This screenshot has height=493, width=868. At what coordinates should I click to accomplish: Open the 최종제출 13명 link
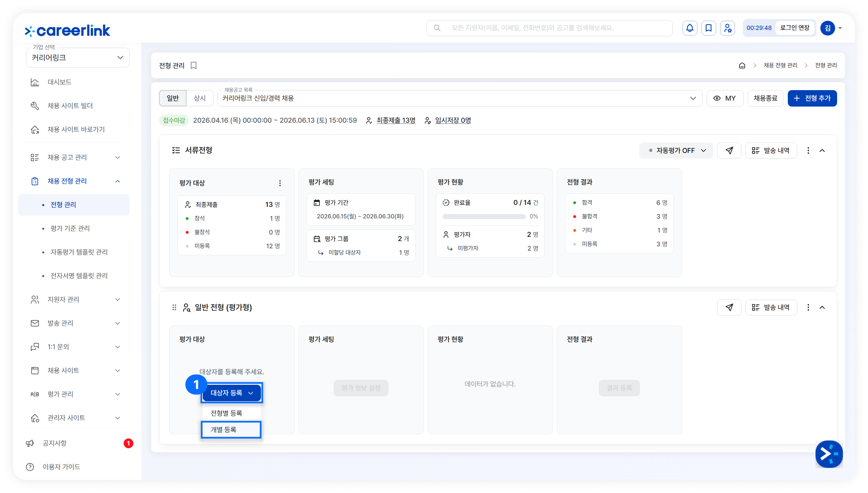[395, 121]
